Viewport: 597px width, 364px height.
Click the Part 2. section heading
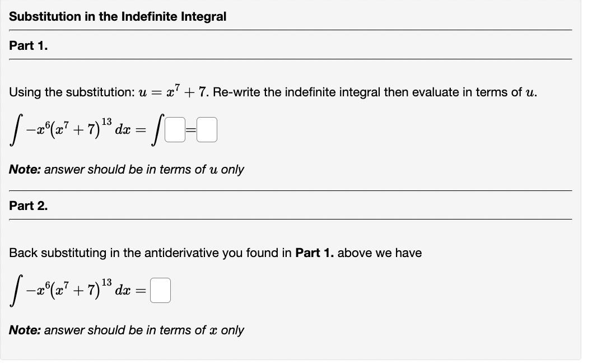27,206
